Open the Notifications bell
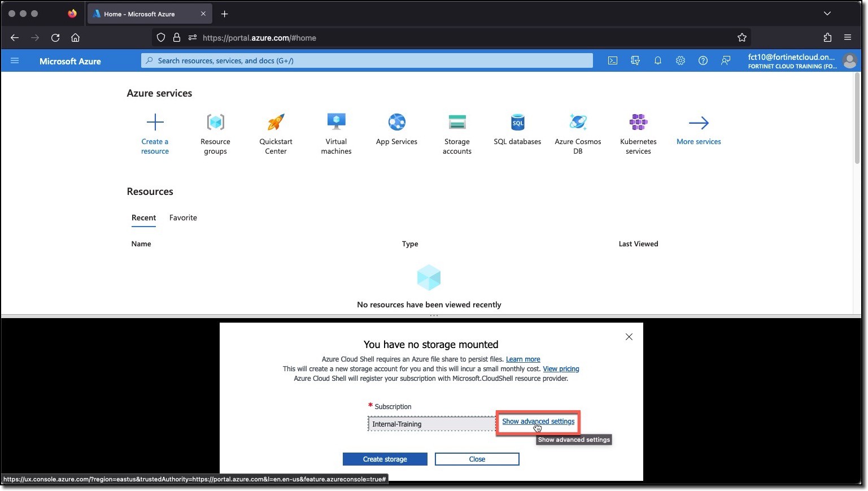Screen dimensions: 868x491 (658, 60)
